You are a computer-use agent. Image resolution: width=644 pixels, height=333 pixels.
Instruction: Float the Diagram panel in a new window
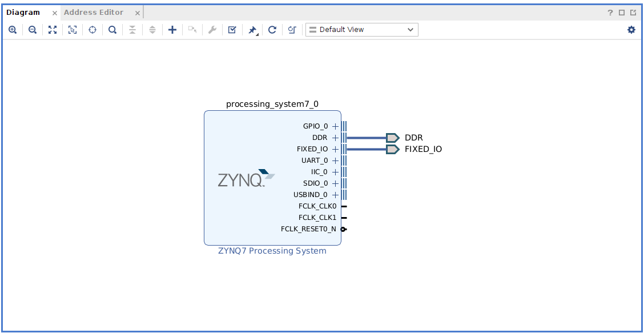633,13
